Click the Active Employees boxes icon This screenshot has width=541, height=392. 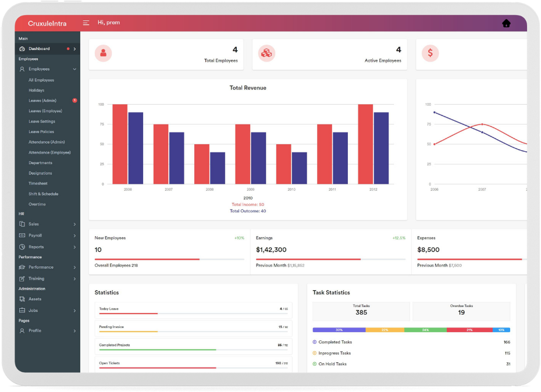coord(266,54)
